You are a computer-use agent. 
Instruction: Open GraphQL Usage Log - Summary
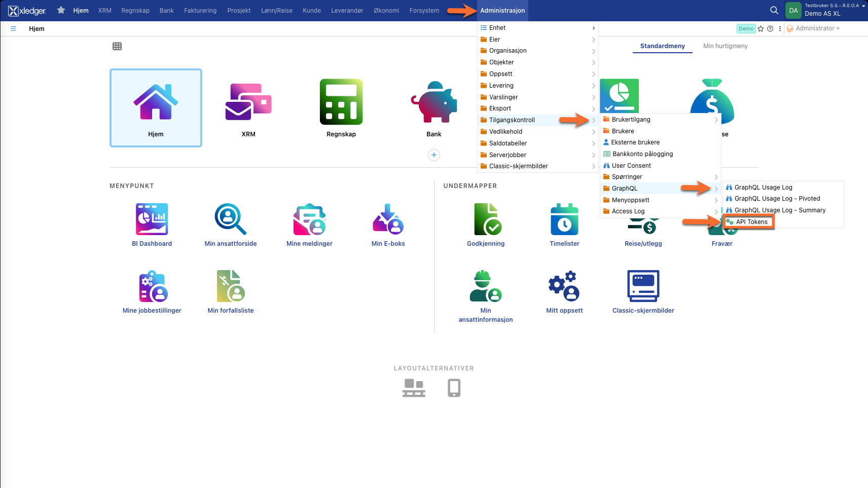779,210
